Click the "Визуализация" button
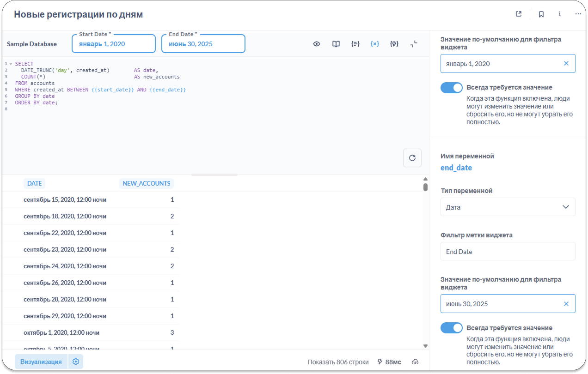The image size is (588, 374). pos(41,362)
